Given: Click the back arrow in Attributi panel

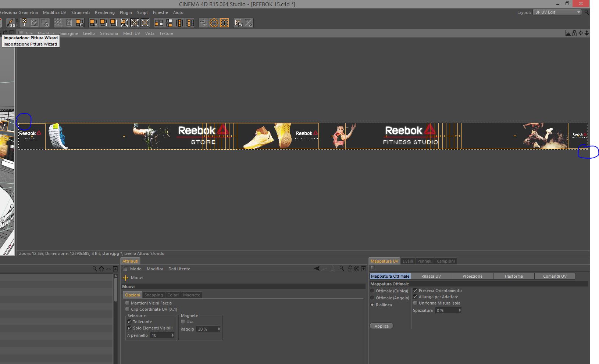Looking at the screenshot, I should (x=317, y=269).
